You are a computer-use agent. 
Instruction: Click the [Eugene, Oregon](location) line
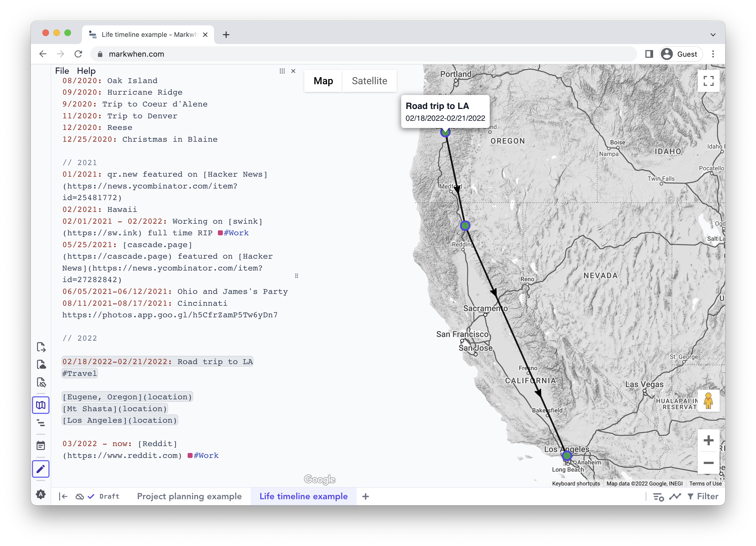[127, 397]
